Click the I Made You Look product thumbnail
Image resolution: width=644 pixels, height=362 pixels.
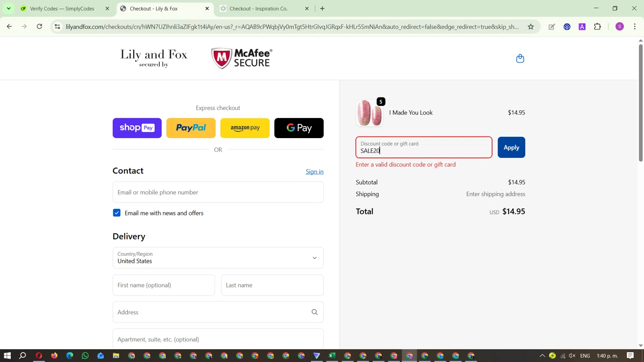[x=369, y=113]
